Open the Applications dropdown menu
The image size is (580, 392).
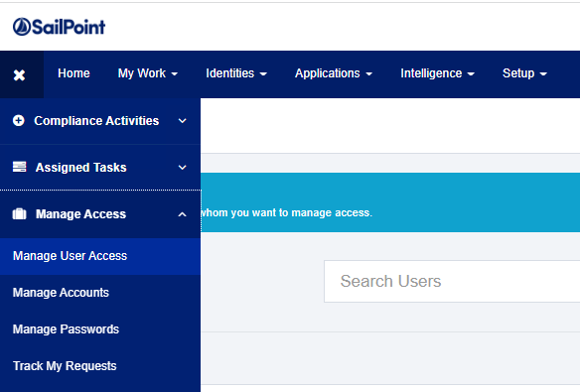334,73
